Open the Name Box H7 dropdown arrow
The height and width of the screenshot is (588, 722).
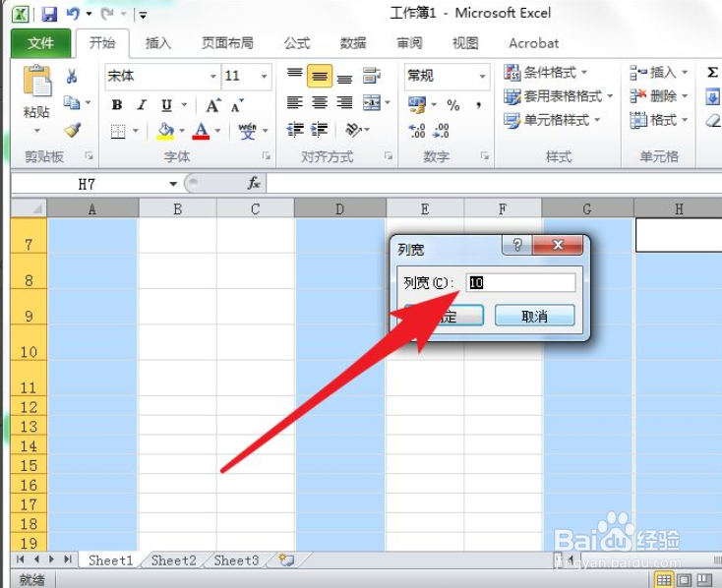pyautogui.click(x=173, y=184)
